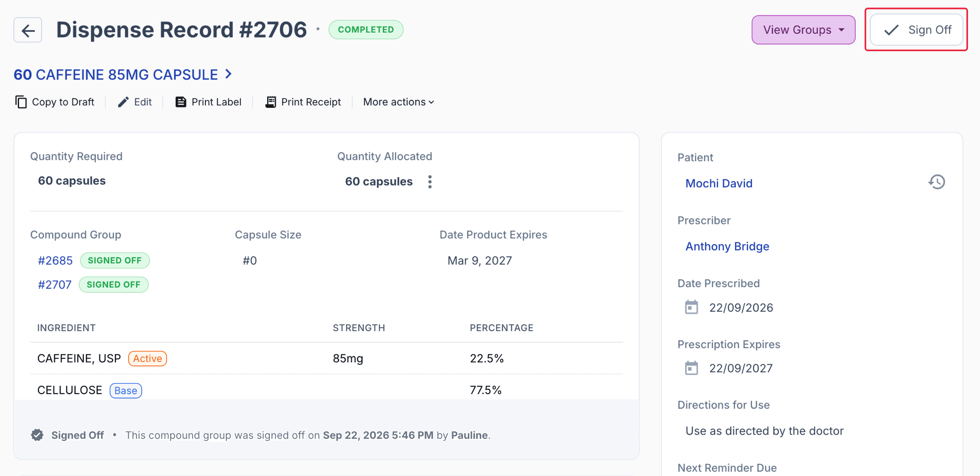Screen dimensions: 980x476
Task: Click the 85mg strength value
Action: [348, 358]
